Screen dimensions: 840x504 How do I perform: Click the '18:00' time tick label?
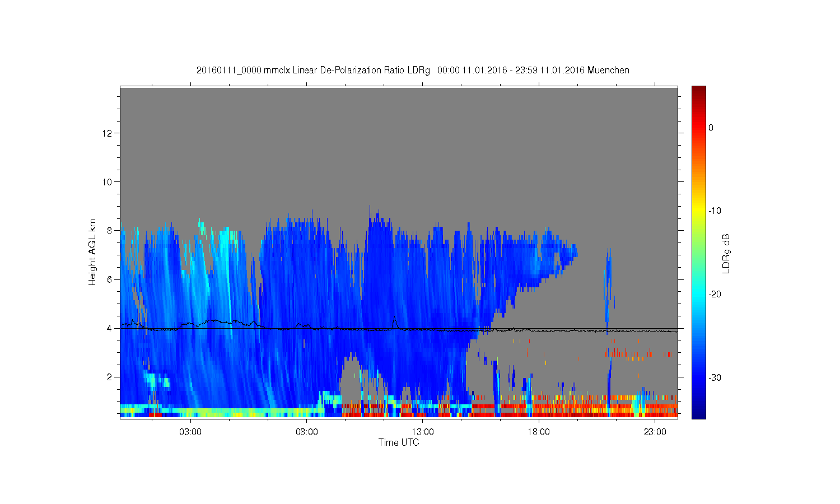pos(539,432)
